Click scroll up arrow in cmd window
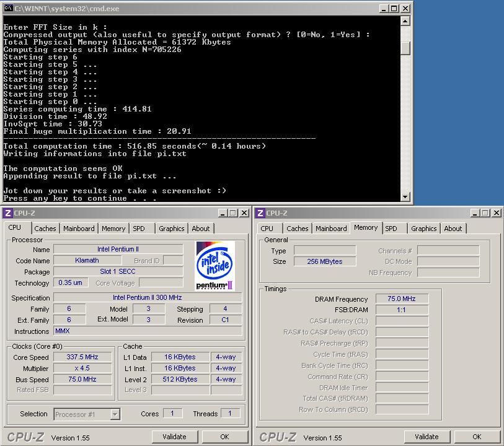 tap(405, 21)
